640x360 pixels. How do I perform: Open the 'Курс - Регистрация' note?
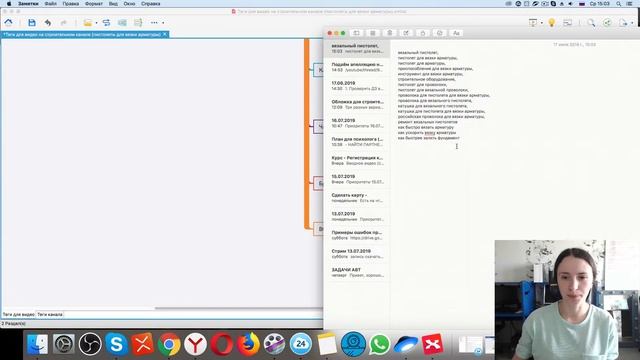357,160
